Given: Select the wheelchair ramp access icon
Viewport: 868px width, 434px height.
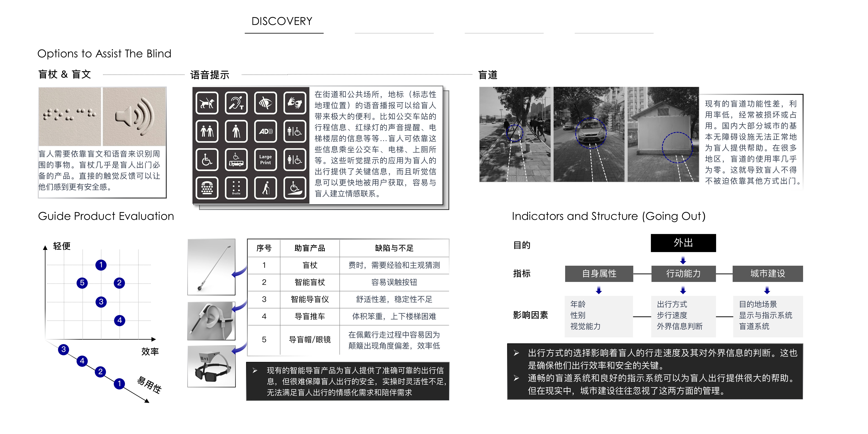Looking at the screenshot, I should point(295,188).
